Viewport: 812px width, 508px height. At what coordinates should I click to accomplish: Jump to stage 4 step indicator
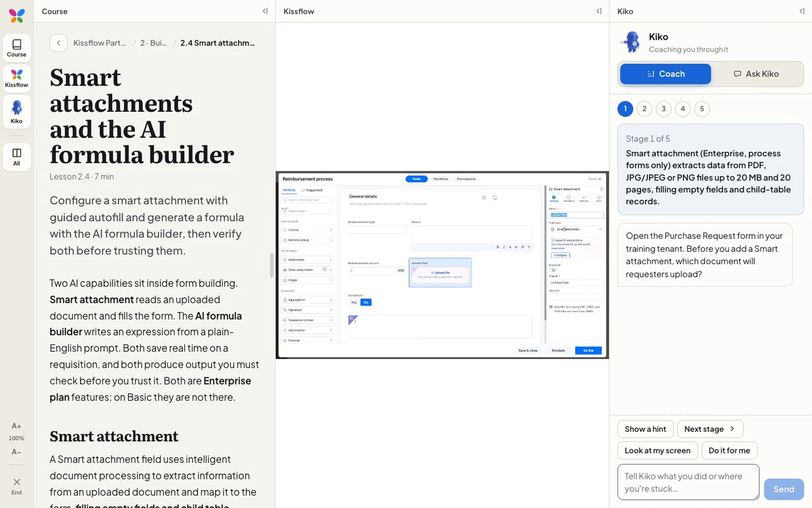click(683, 109)
